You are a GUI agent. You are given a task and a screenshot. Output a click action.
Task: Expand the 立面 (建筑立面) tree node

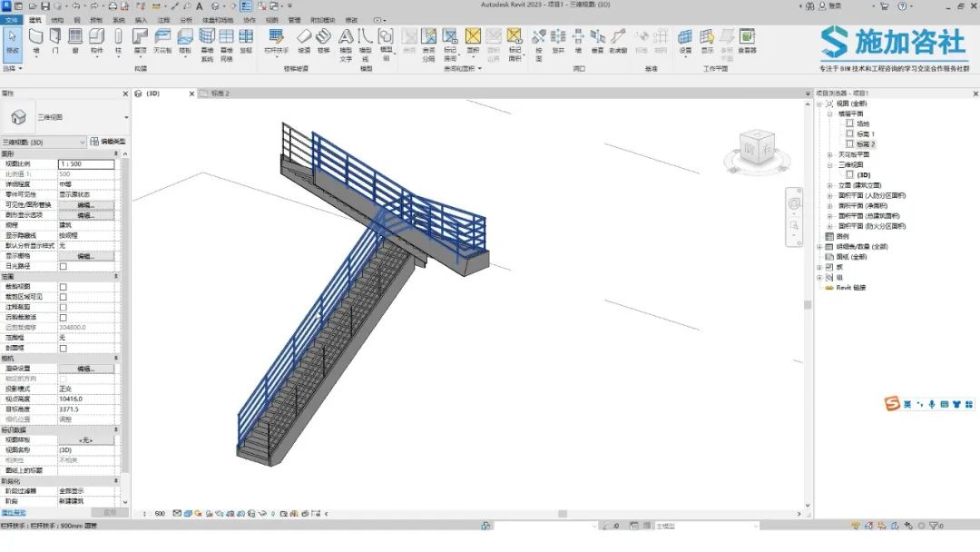830,186
